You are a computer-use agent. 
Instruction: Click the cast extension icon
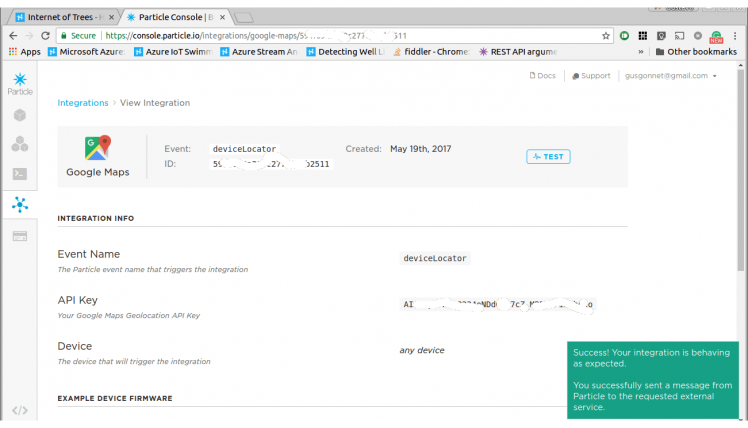[679, 36]
